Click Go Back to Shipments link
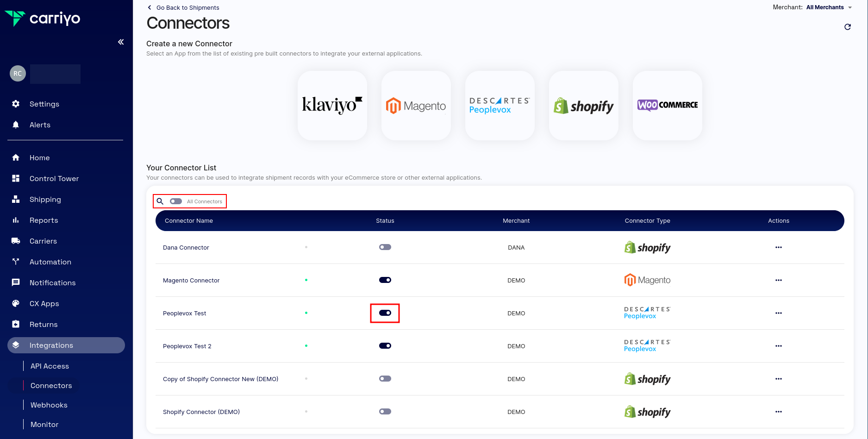Viewport: 868px width, 439px height. point(188,7)
